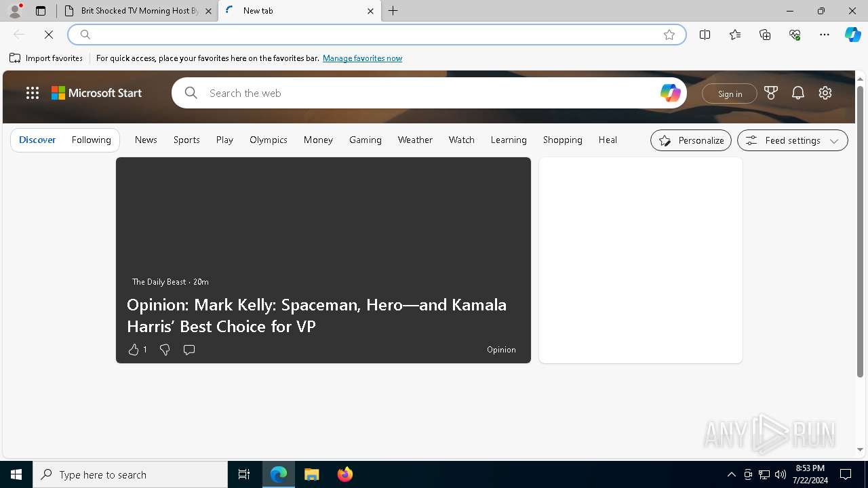The width and height of the screenshot is (868, 488).
Task: Click the Sign in button
Action: pyautogui.click(x=730, y=94)
